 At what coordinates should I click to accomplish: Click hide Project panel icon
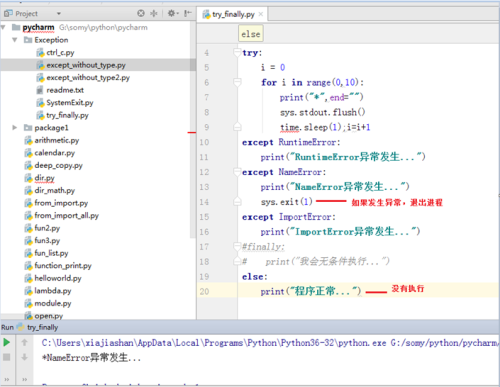pos(188,13)
